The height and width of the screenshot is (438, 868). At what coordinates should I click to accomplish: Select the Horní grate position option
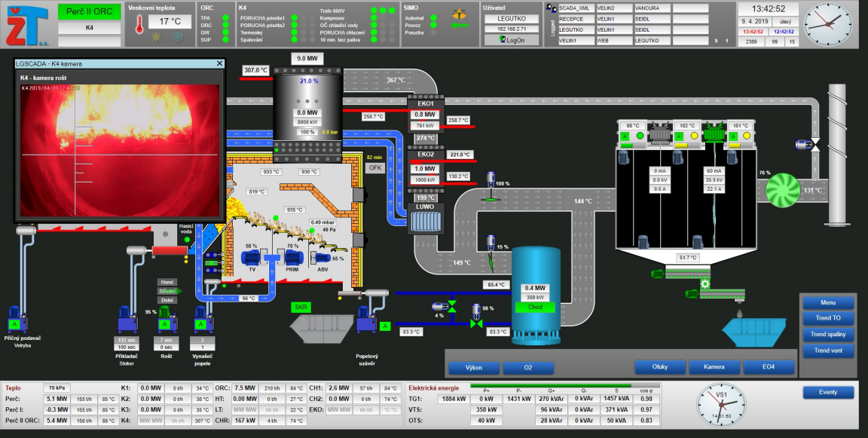(167, 282)
